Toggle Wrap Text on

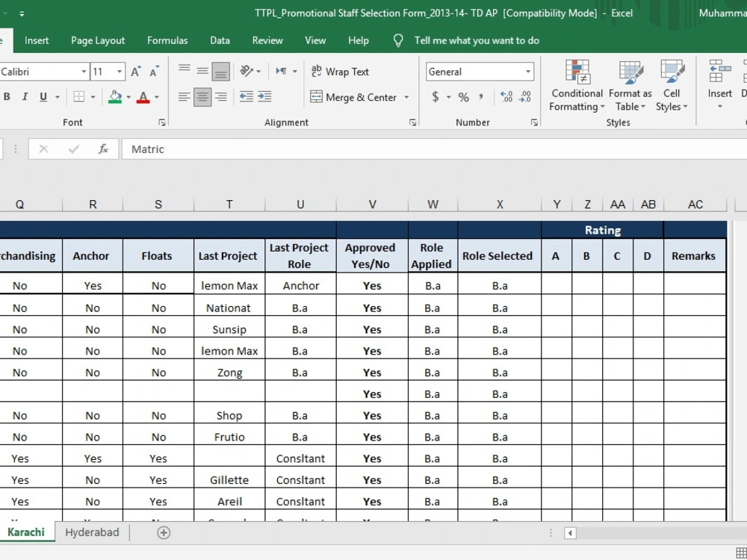click(x=340, y=72)
